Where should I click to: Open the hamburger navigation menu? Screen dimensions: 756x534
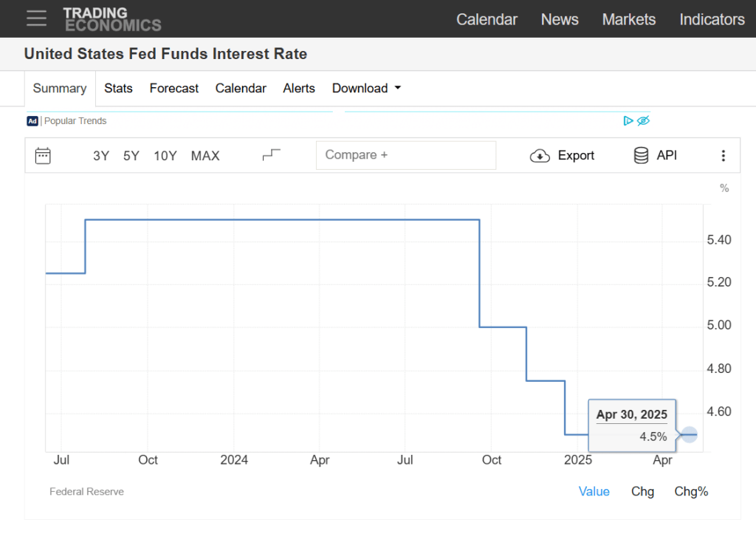coord(36,18)
